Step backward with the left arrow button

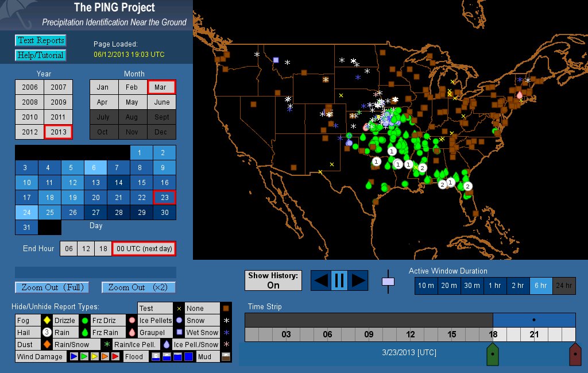322,280
